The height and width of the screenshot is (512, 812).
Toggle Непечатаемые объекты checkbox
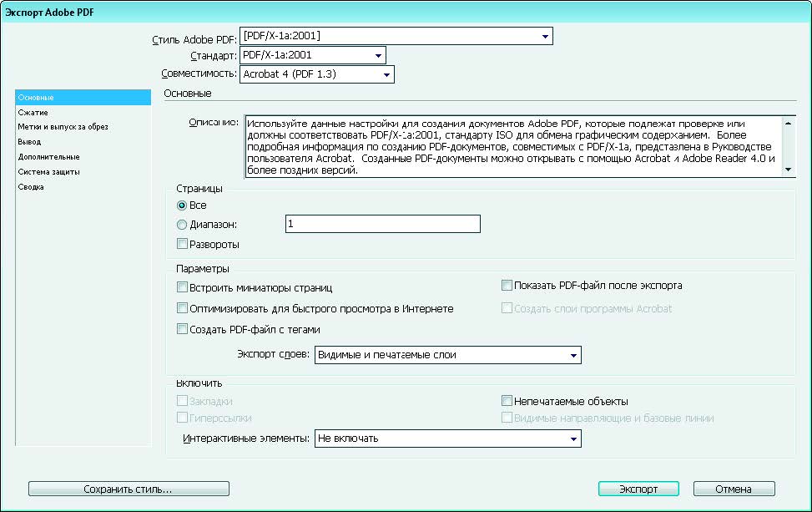(x=507, y=401)
